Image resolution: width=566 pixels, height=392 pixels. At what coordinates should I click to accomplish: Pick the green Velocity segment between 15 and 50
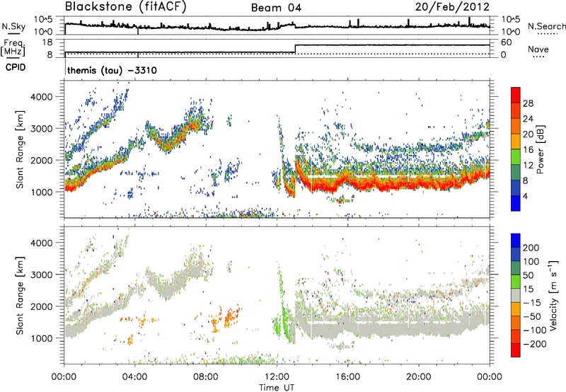coord(516,282)
